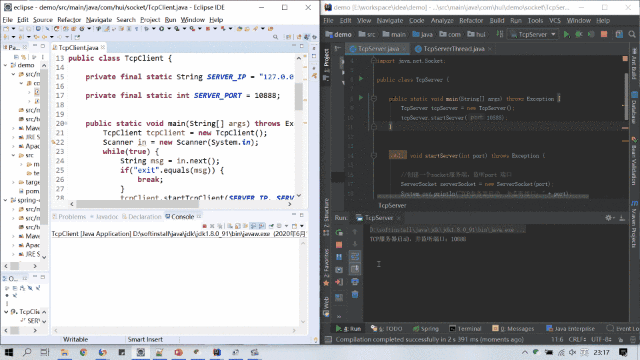Rerun TcpServer in IntelliJ Run panel
The height and width of the screenshot is (360, 640).
(x=339, y=233)
